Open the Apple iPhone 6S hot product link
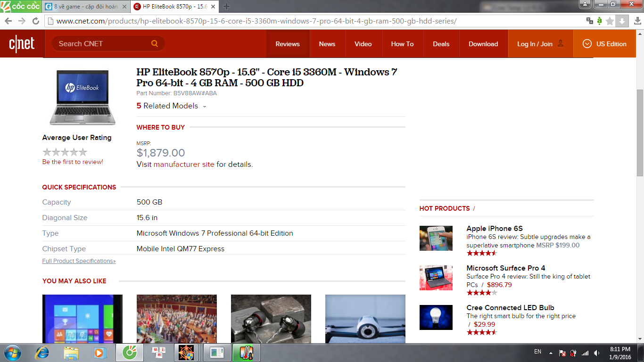 495,229
